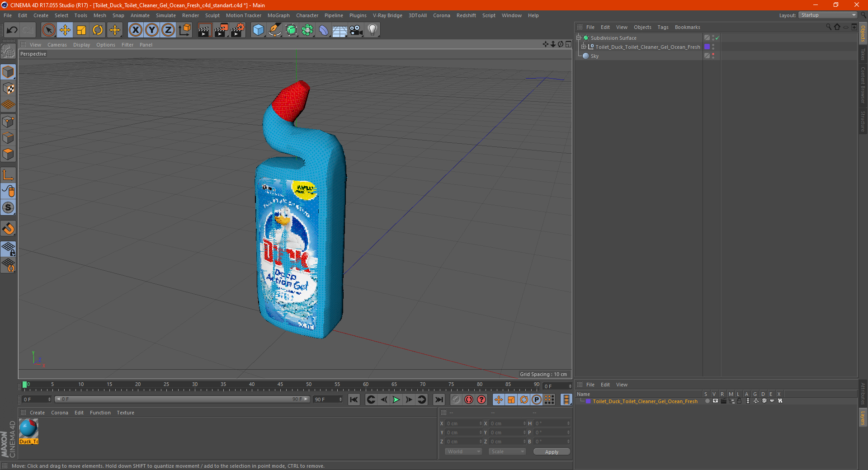Click the Undo arrow icon

pyautogui.click(x=12, y=30)
